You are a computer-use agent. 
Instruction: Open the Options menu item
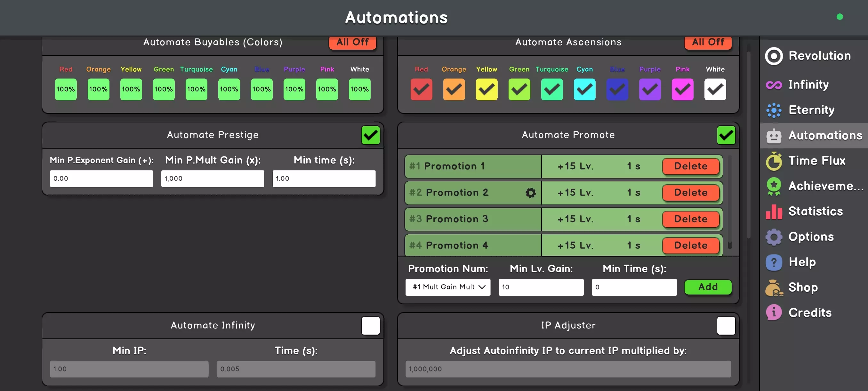coord(811,237)
